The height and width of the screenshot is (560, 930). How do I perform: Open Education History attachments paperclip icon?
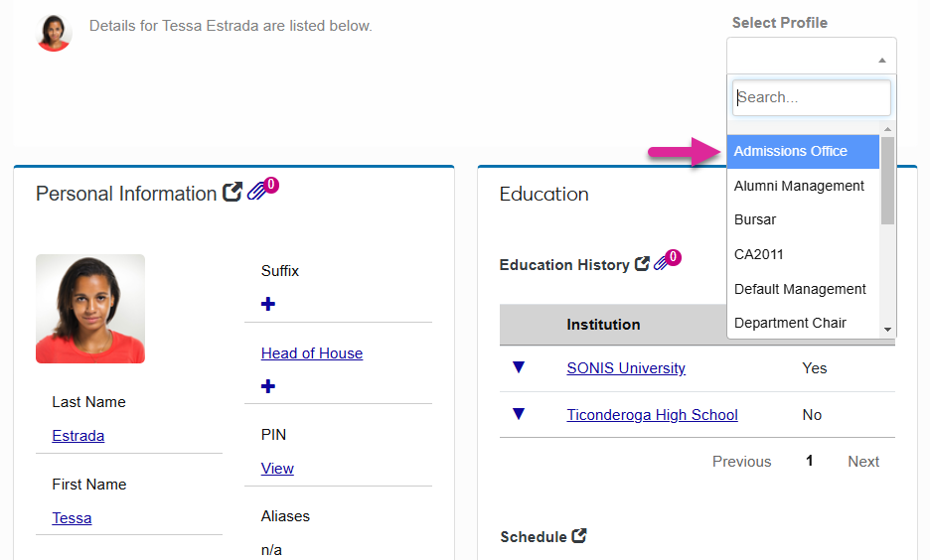tap(663, 264)
